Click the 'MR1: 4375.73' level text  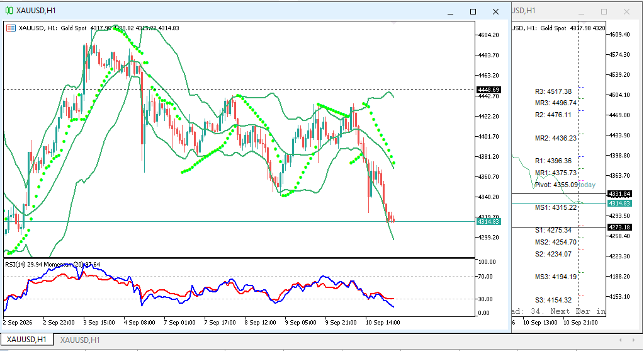556,173
